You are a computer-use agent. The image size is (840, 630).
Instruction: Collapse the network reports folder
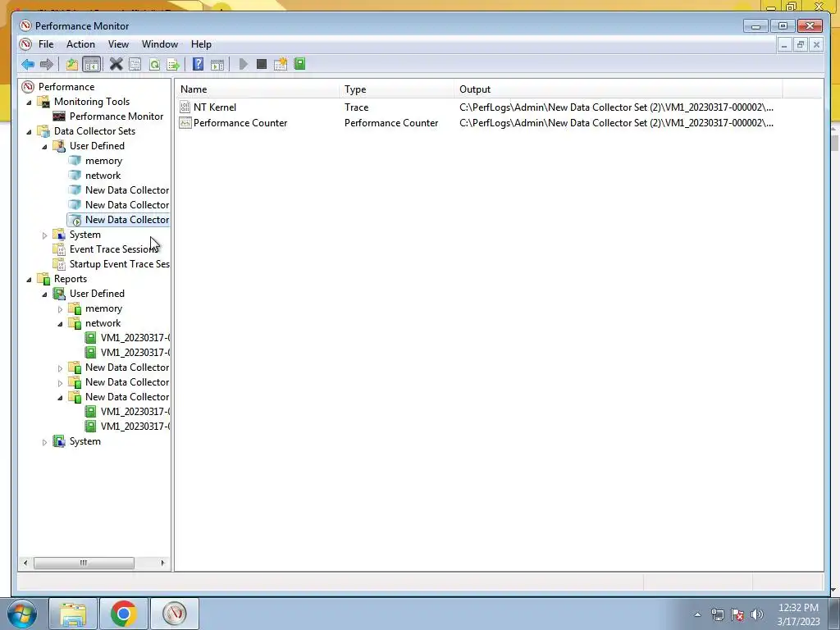(60, 323)
